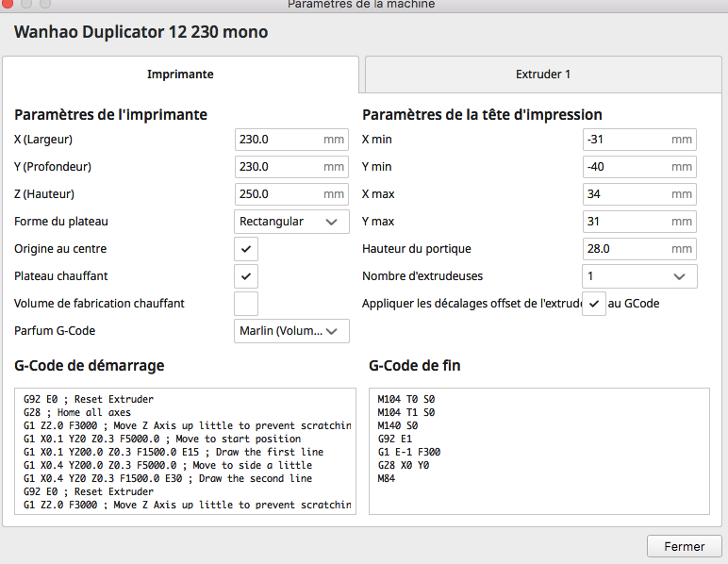Click the G-Code de fin heading
The height and width of the screenshot is (564, 728).
pos(415,365)
